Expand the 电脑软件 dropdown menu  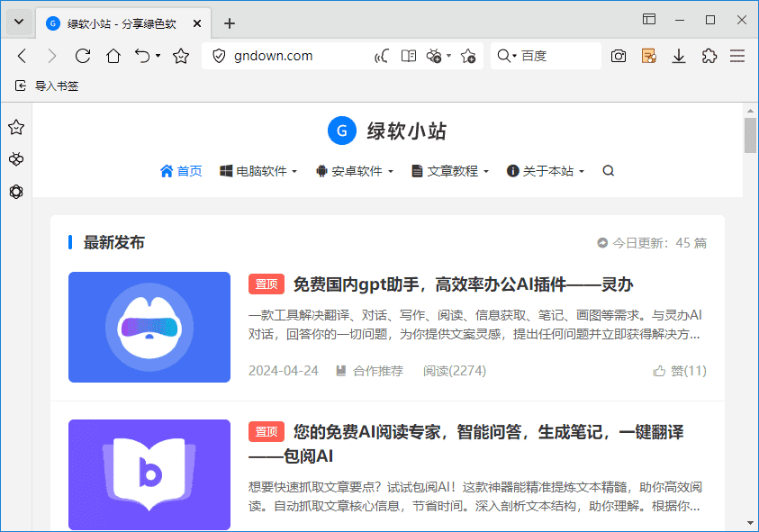[258, 171]
